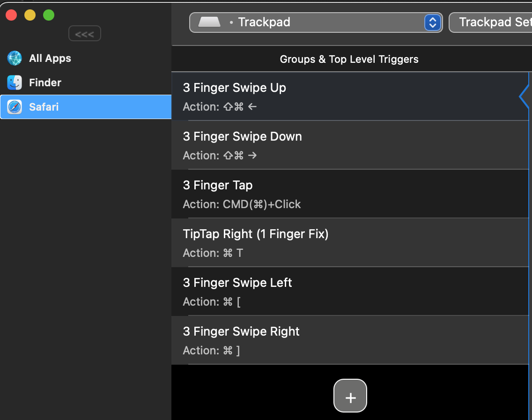The width and height of the screenshot is (532, 420).
Task: Click the Safari compass icon
Action: tap(15, 107)
